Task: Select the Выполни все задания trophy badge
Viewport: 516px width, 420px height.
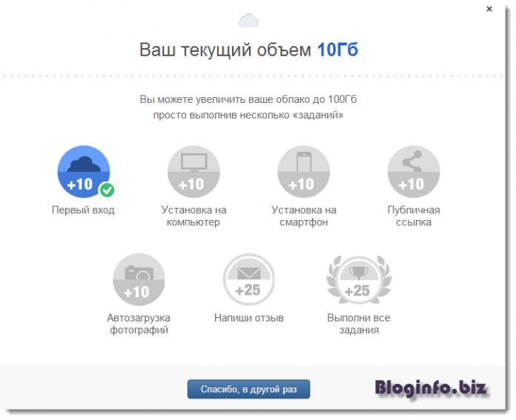Action: click(359, 279)
